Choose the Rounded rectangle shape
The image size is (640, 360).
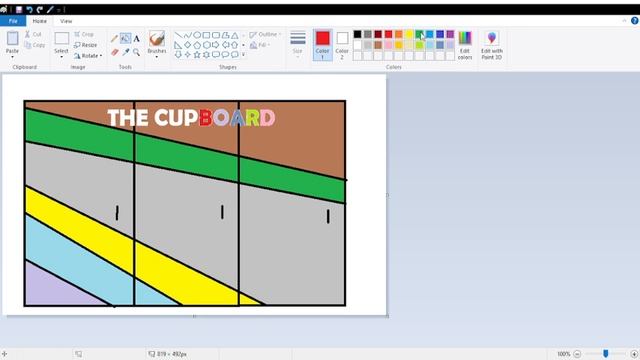point(216,35)
